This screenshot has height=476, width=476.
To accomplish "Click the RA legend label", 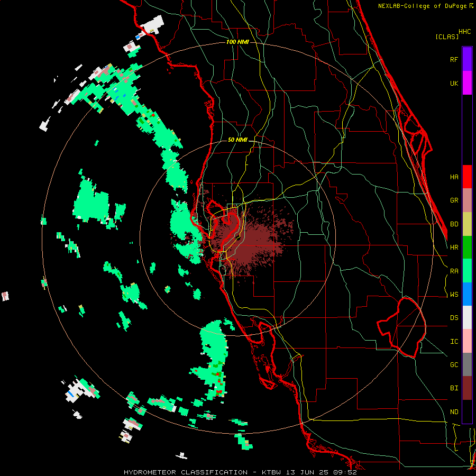I will pos(454,271).
